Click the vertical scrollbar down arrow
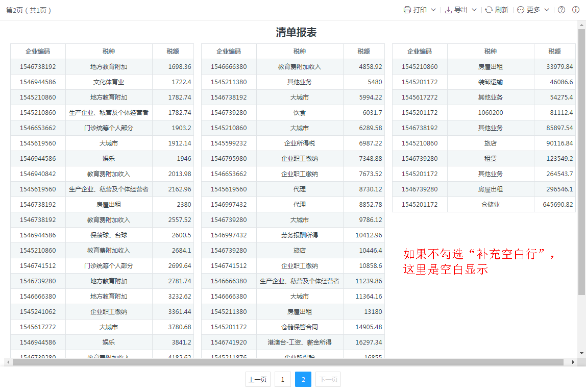The height and width of the screenshot is (392, 586). [581, 353]
